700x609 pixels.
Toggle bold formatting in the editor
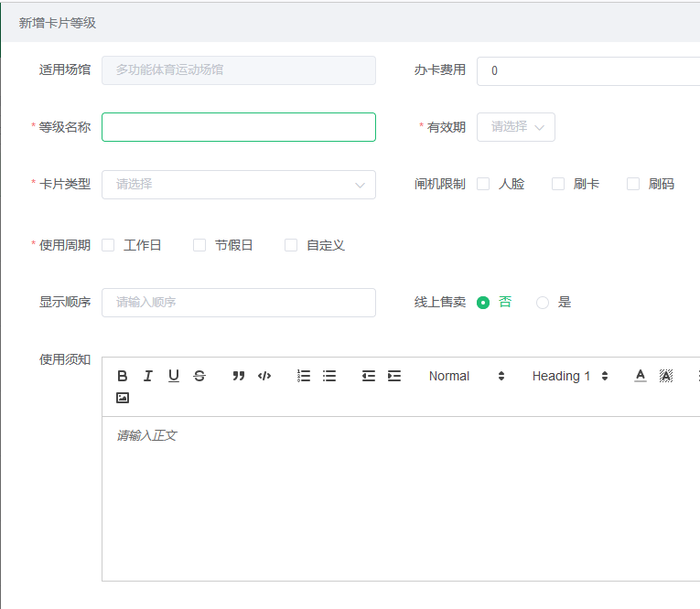point(123,376)
